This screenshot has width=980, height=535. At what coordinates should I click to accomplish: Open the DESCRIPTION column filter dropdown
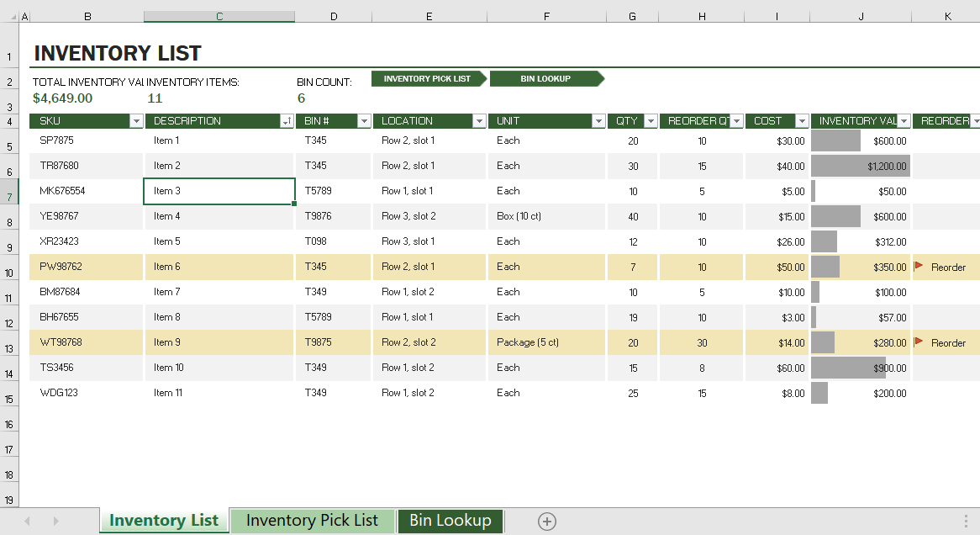point(286,120)
